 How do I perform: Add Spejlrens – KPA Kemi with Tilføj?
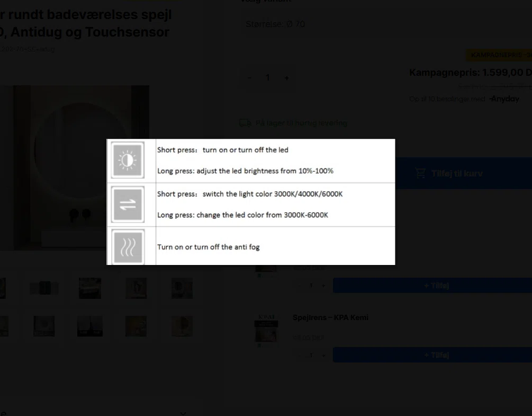click(x=435, y=355)
